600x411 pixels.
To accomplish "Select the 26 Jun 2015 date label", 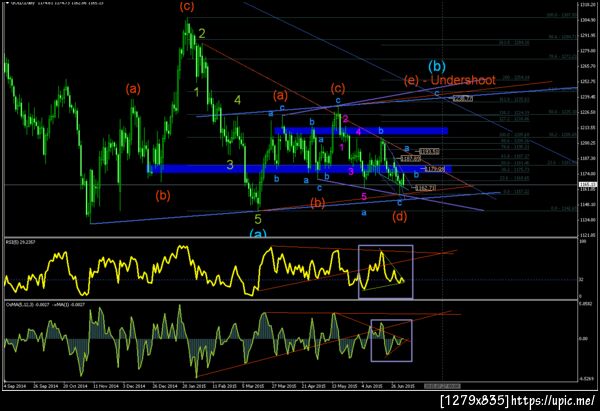I will tap(403, 386).
